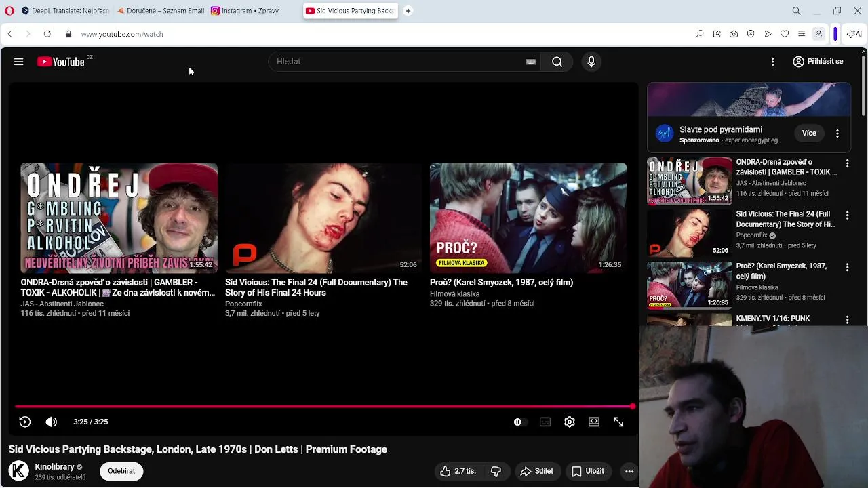Go back with the browser back arrow
The width and height of the screenshot is (868, 488).
[x=9, y=34]
